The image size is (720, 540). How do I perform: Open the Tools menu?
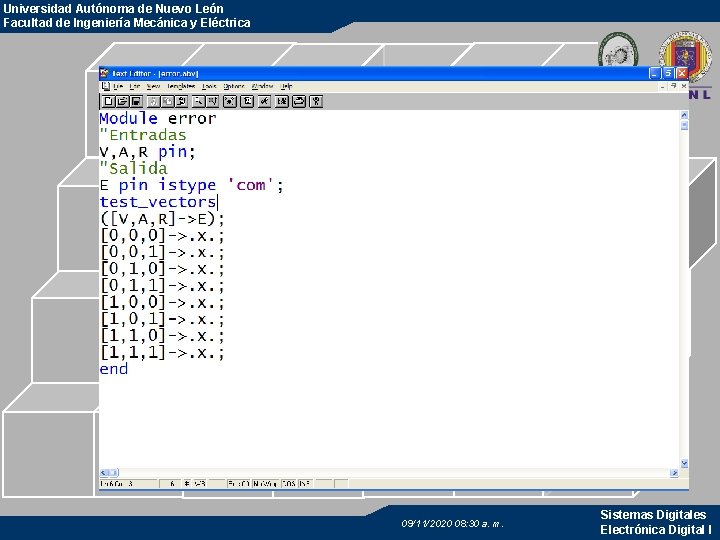coord(209,86)
